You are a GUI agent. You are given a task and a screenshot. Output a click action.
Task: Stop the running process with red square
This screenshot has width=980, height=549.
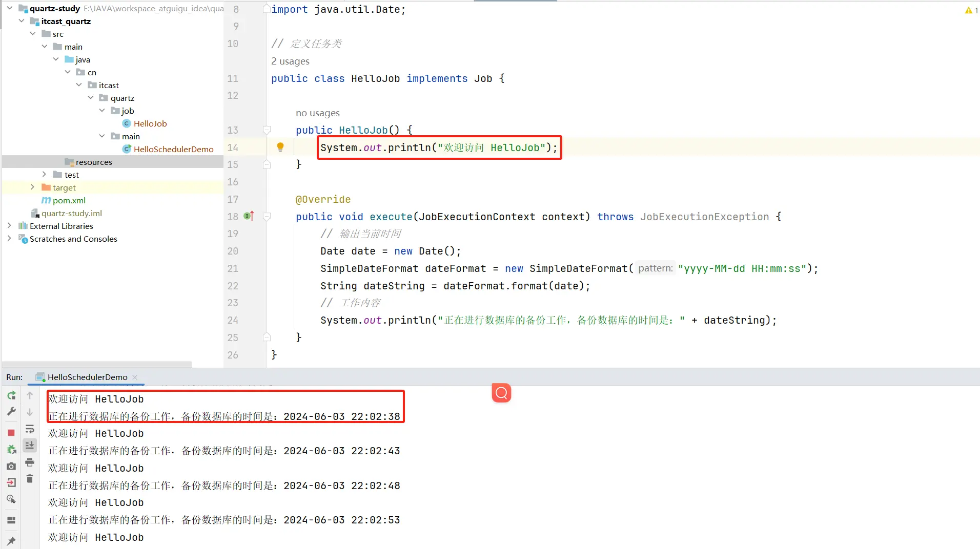[11, 433]
